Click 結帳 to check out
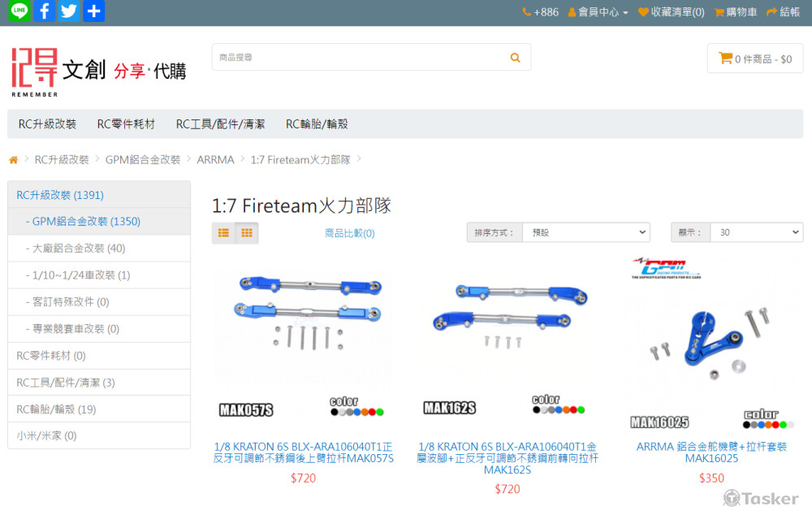Image resolution: width=812 pixels, height=515 pixels. click(784, 11)
